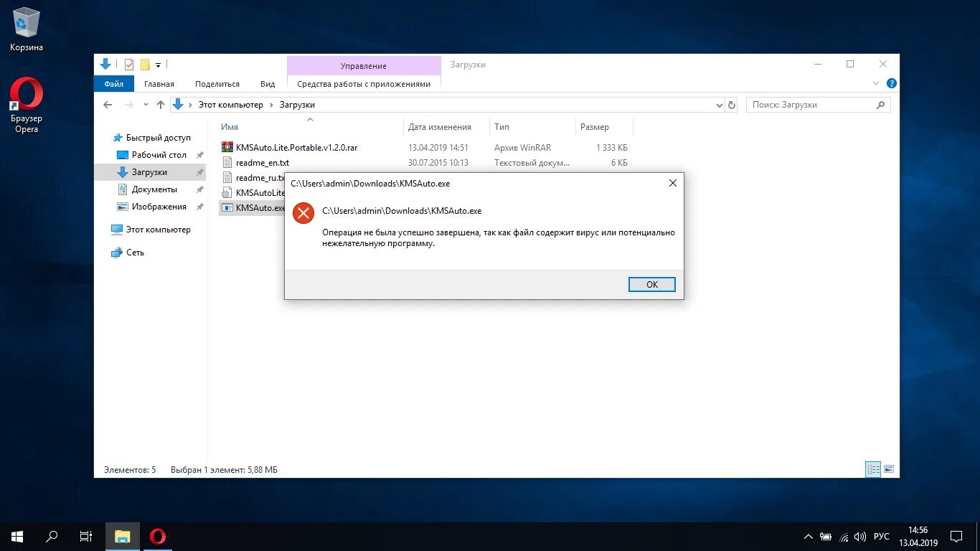Image resolution: width=980 pixels, height=551 pixels.
Task: Click the Forward navigation arrow
Action: [129, 105]
